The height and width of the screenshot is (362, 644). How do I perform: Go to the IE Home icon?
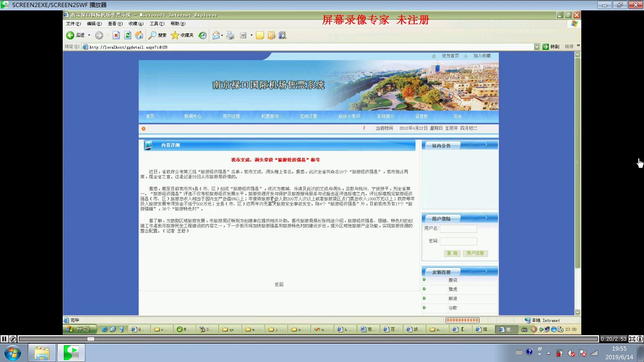coord(139,35)
